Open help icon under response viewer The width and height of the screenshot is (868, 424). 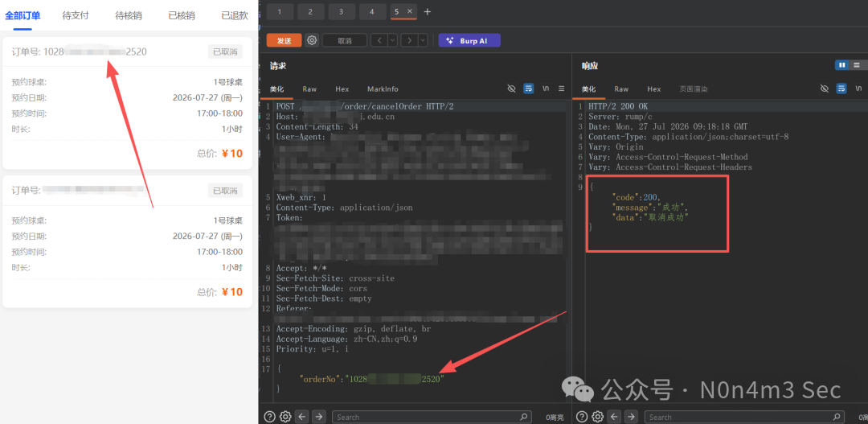582,416
